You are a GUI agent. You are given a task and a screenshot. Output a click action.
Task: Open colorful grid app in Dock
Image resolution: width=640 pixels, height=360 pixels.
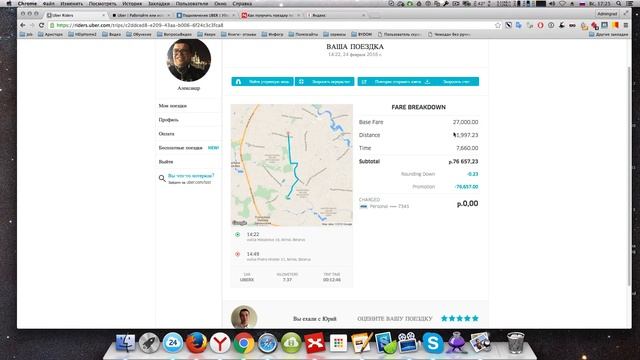pyautogui.click(x=338, y=343)
